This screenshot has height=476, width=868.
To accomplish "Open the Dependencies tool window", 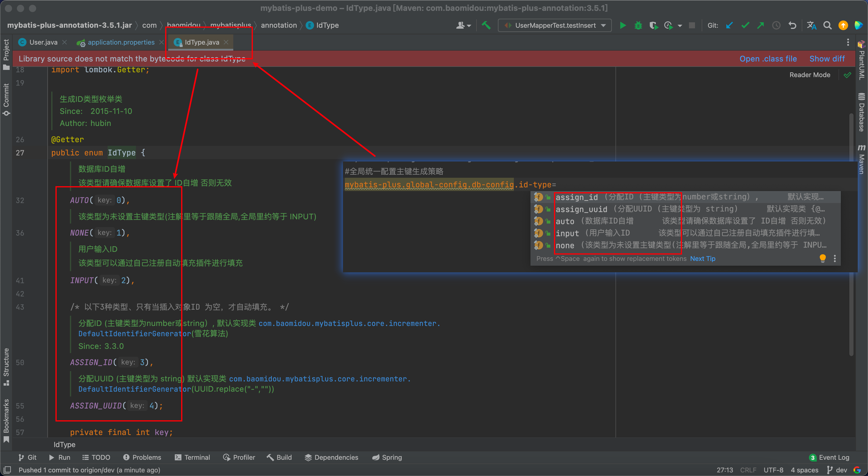I will pos(332,457).
